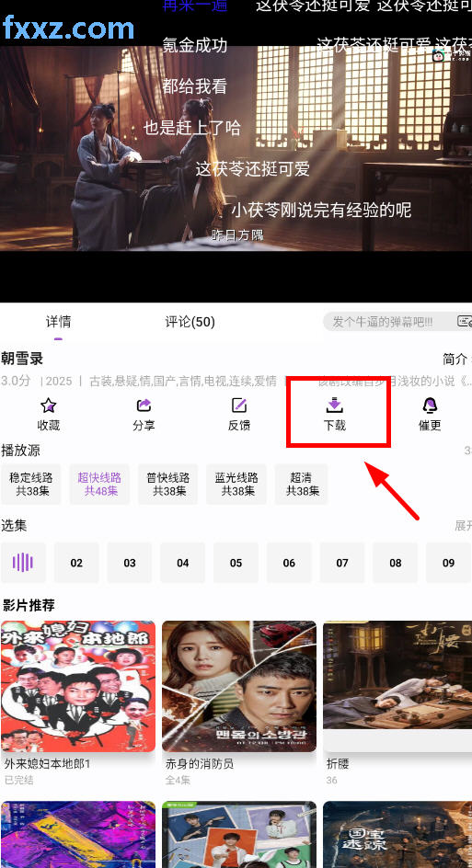
Task: Select 超清 playback source
Action: [x=302, y=485]
